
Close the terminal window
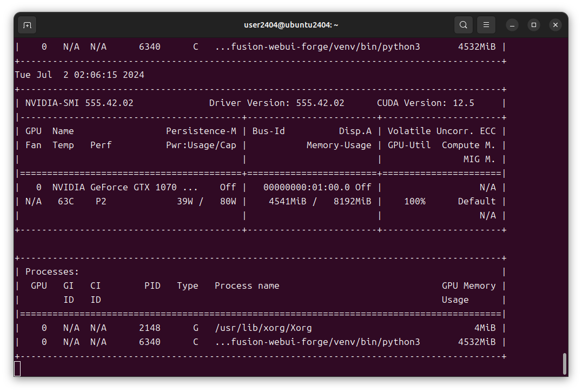[x=555, y=25]
